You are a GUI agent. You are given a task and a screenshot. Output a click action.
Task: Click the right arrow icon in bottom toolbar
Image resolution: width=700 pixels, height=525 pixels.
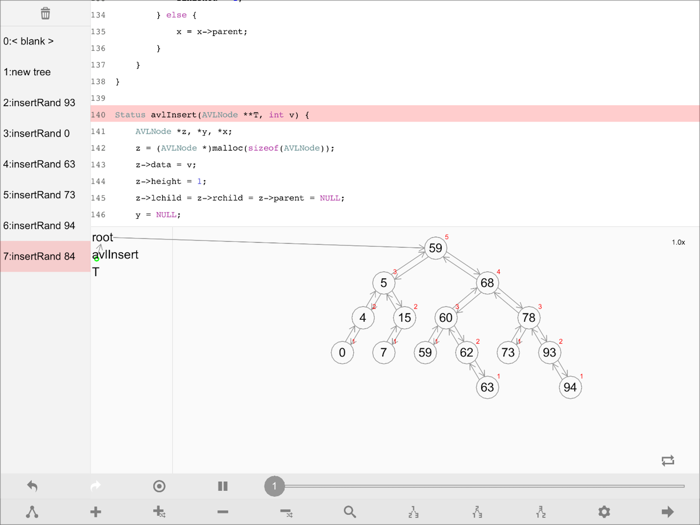pos(668,512)
